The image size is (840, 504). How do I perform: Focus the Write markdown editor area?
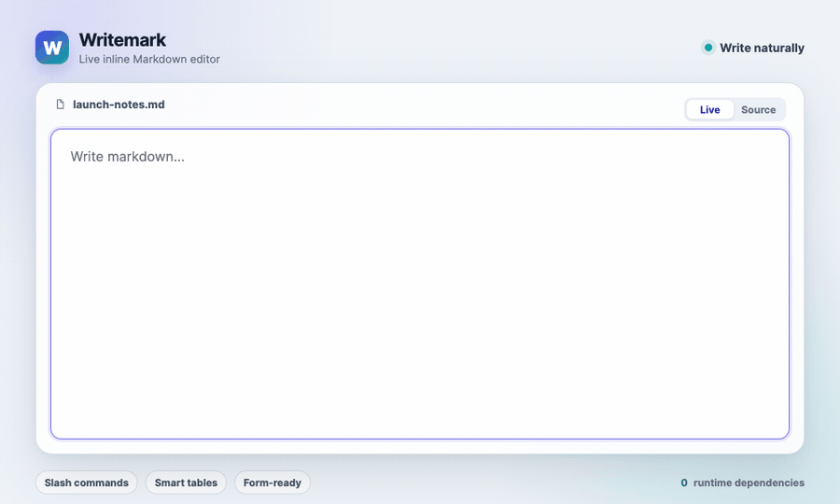(420, 284)
